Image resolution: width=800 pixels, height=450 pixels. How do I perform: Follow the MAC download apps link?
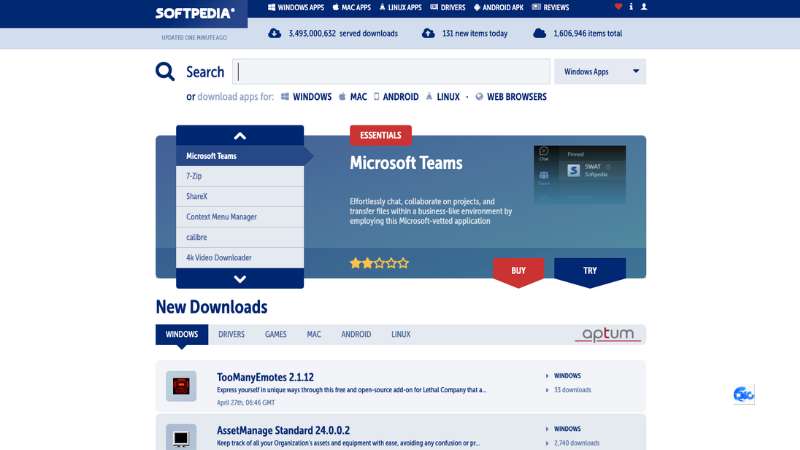(x=358, y=97)
